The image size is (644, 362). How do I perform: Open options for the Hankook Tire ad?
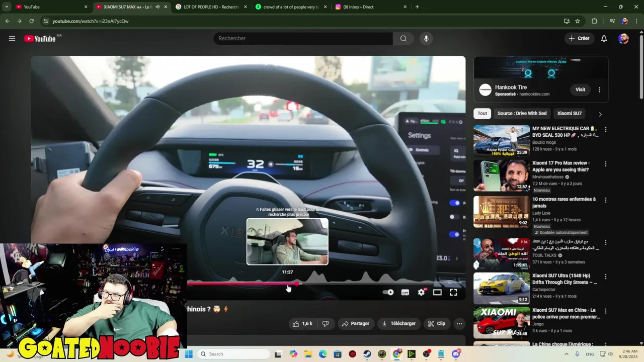click(599, 90)
